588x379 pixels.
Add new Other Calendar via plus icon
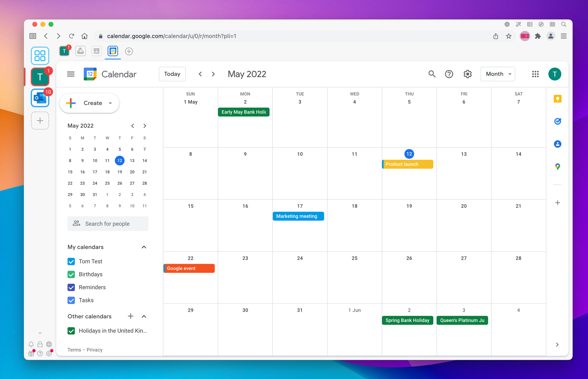[131, 316]
